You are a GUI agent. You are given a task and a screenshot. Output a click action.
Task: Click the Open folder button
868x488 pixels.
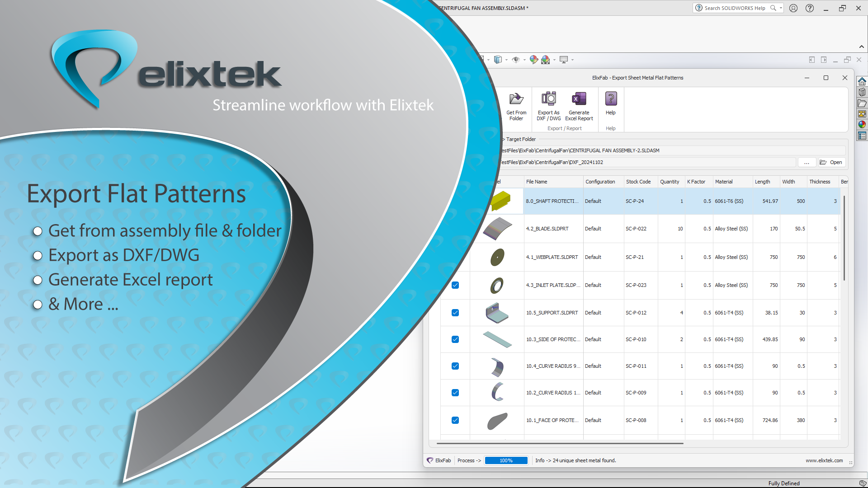point(831,162)
